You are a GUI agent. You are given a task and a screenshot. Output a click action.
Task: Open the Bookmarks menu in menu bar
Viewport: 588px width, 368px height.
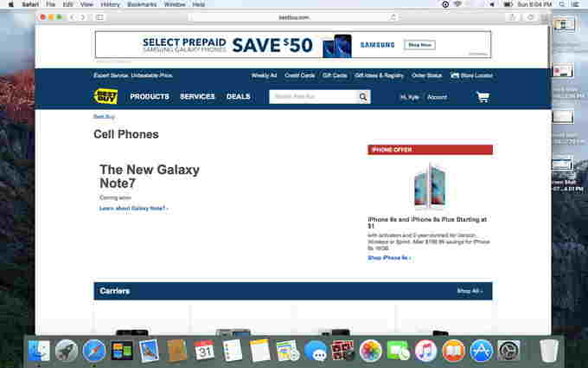point(142,4)
